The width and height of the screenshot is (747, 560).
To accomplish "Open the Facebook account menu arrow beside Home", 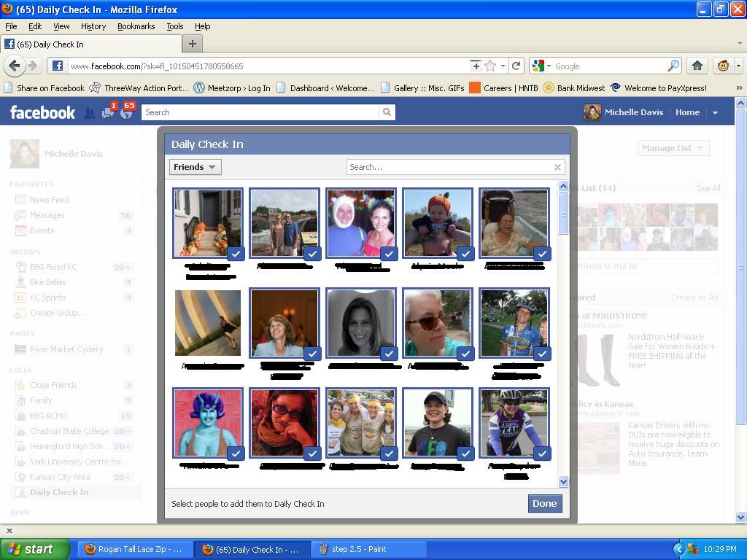I will click(x=715, y=113).
